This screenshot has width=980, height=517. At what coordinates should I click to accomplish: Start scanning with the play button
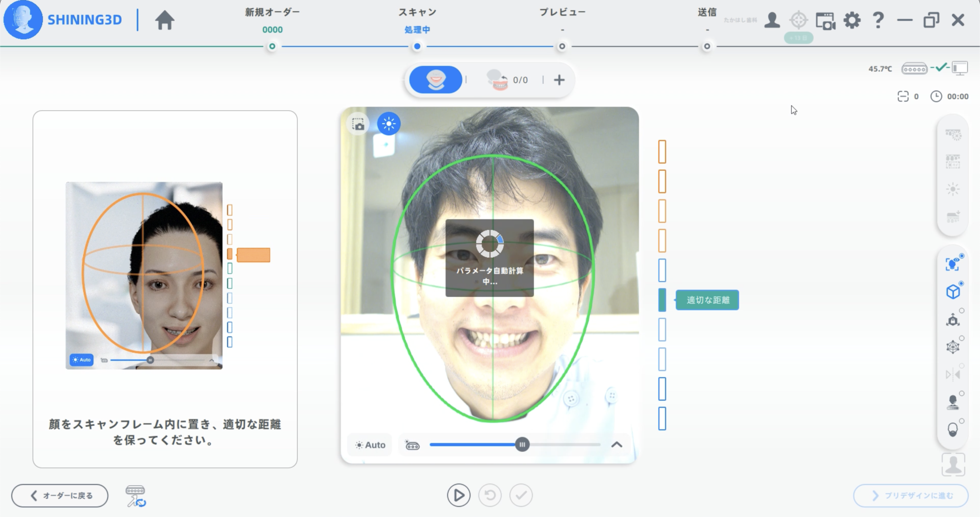point(458,495)
